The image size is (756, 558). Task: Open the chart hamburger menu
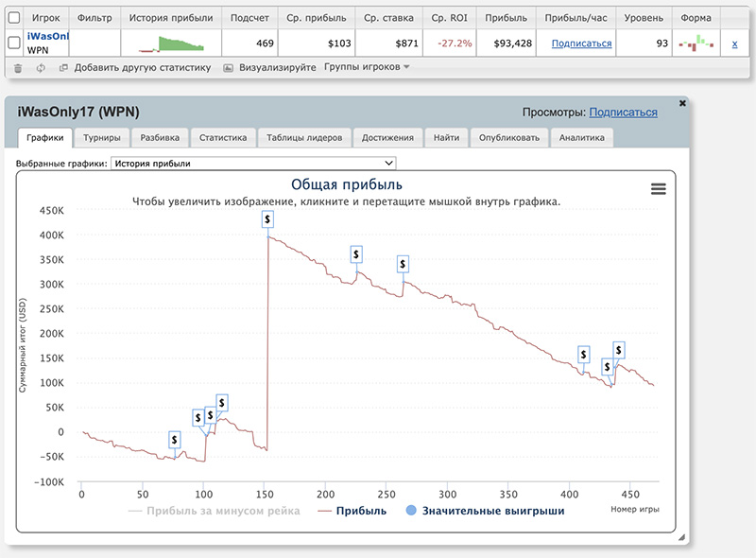[x=659, y=189]
